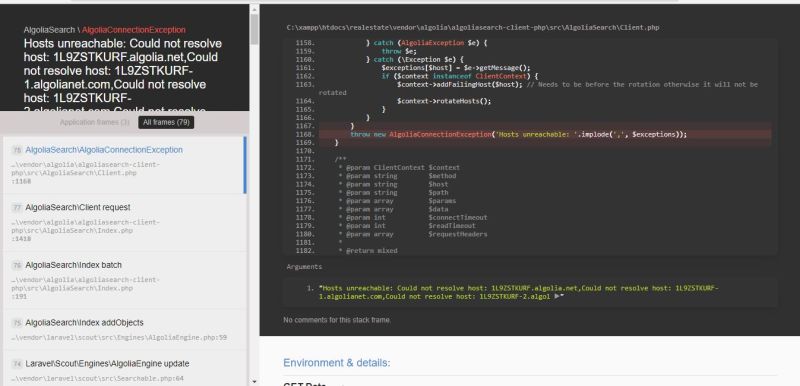Click line 1173 $method param comment

397,176
